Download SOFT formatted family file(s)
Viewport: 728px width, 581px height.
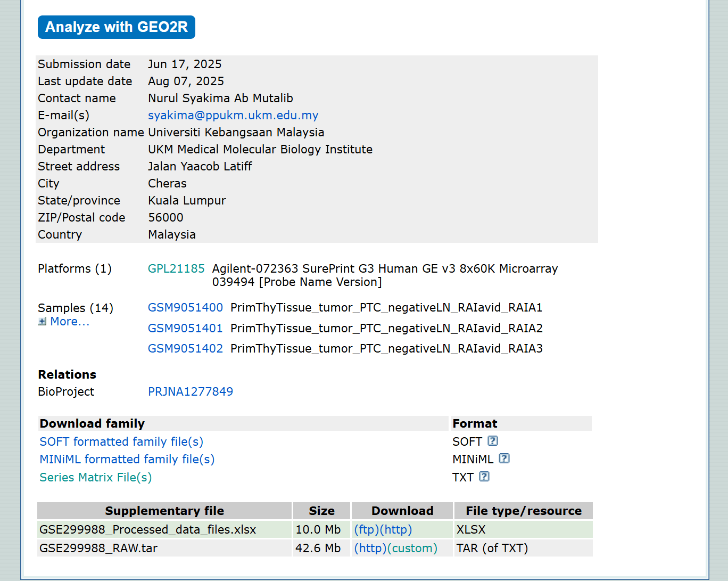click(x=121, y=442)
